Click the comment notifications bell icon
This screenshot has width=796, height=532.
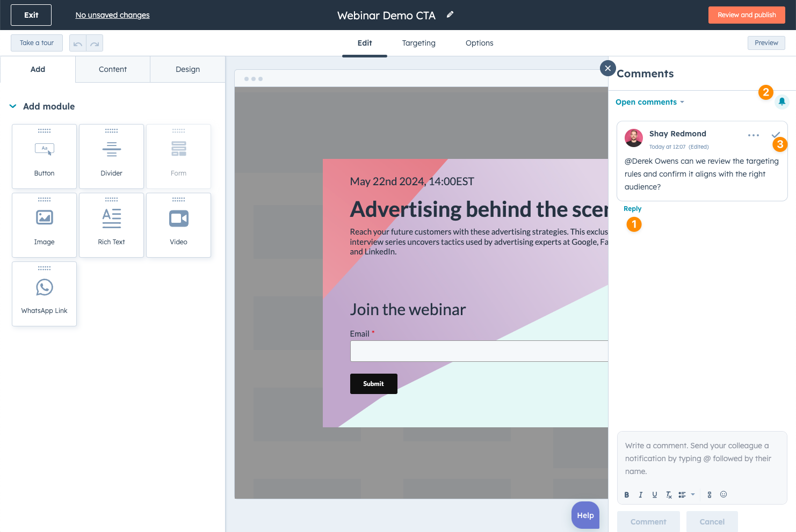pyautogui.click(x=781, y=101)
